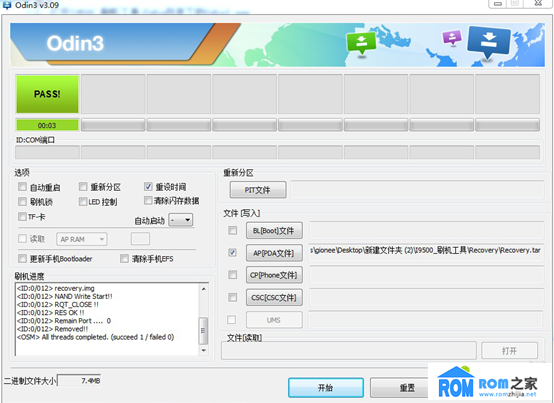The image size is (554, 403).
Task: Toggle the 自动重启 checkbox
Action: coord(22,186)
